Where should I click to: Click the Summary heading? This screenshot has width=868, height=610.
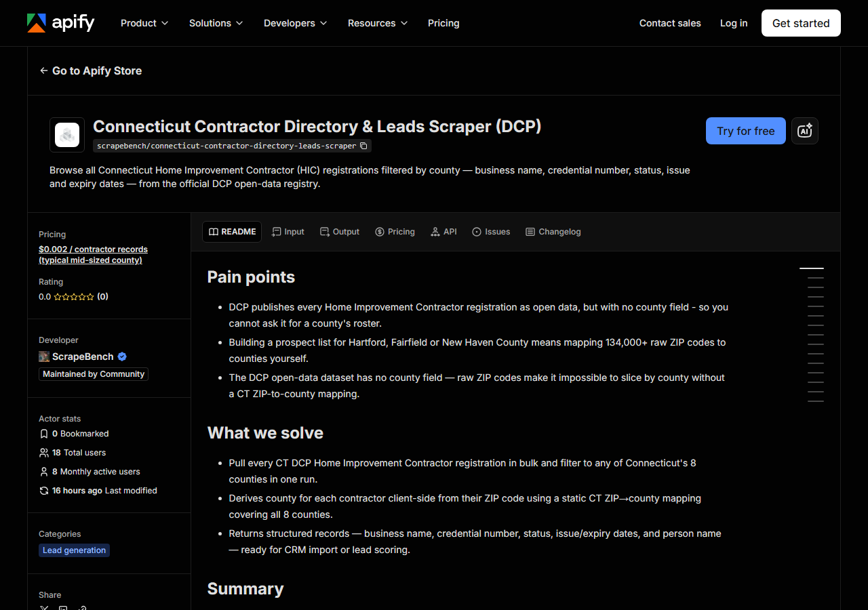click(x=245, y=589)
